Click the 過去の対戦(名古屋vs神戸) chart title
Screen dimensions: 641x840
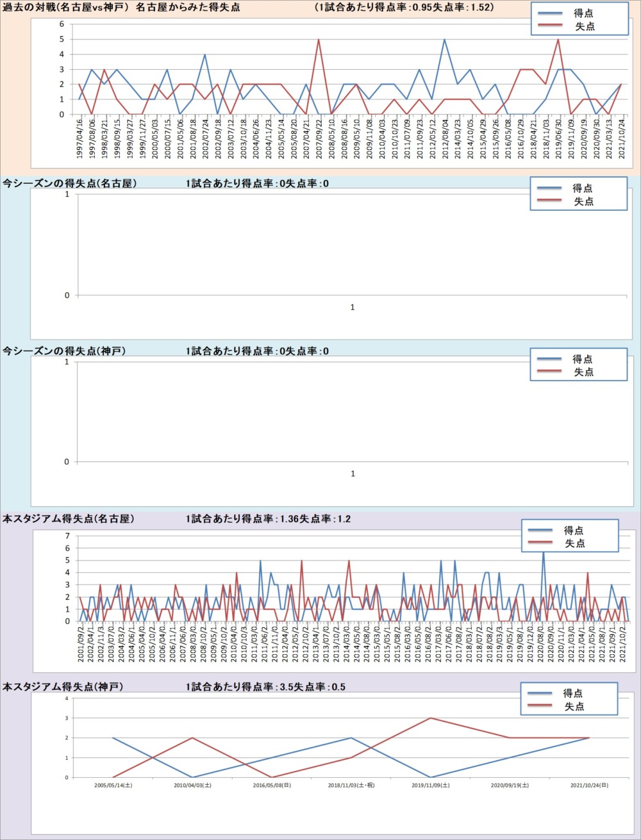pos(121,7)
